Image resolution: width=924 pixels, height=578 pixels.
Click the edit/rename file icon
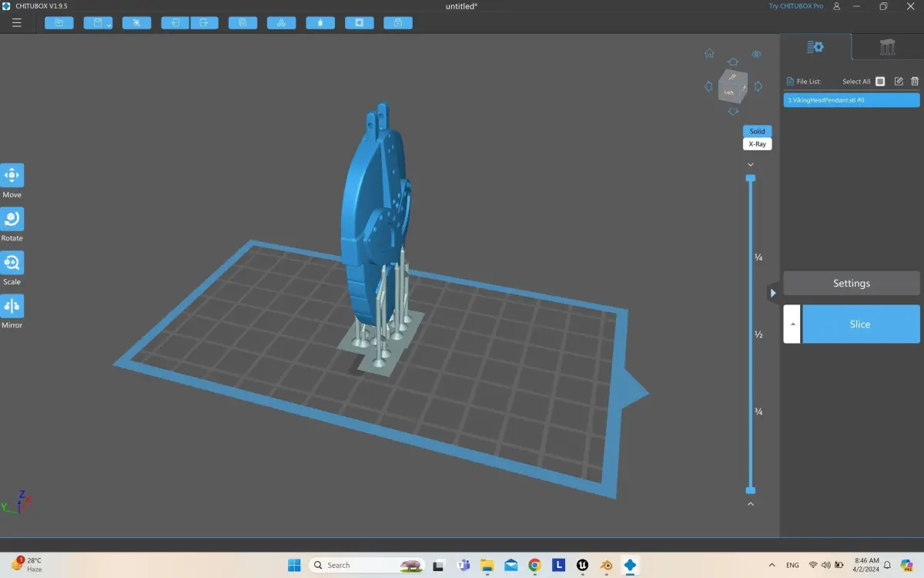tap(899, 81)
